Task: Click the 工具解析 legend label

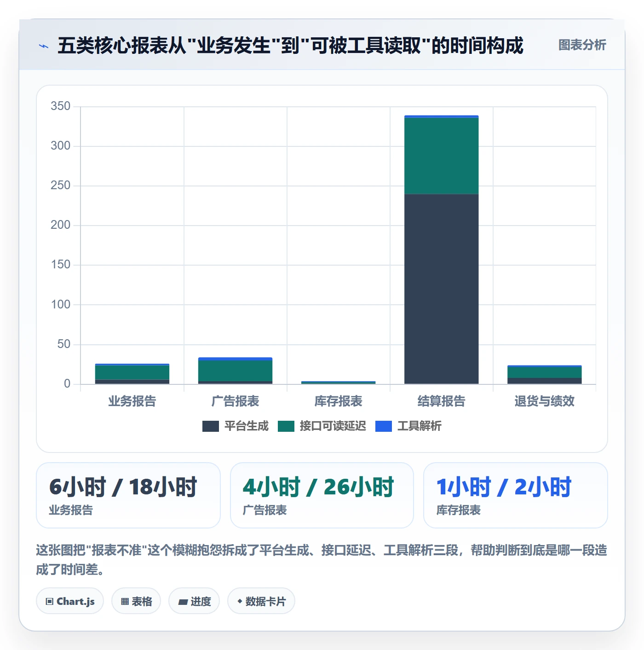Action: pyautogui.click(x=419, y=426)
